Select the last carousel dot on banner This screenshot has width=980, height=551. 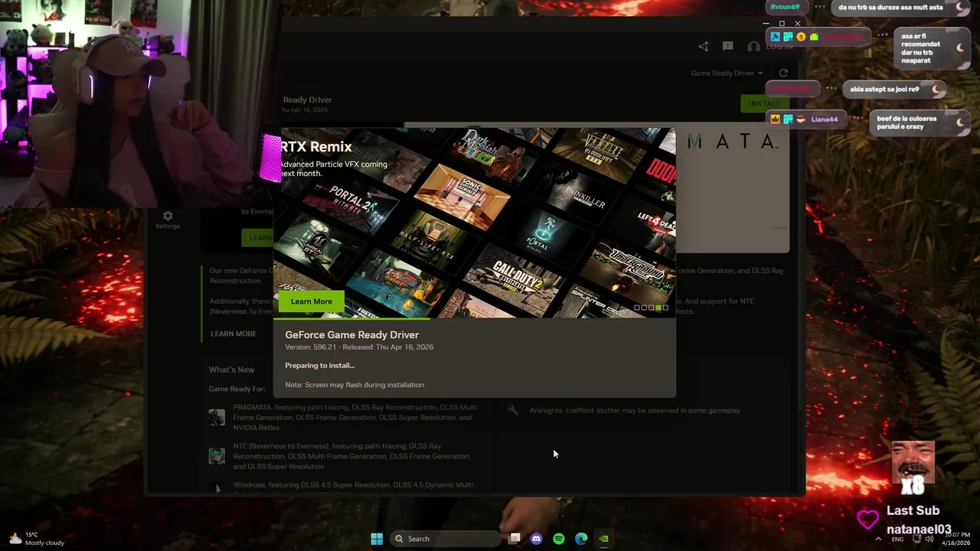[665, 308]
